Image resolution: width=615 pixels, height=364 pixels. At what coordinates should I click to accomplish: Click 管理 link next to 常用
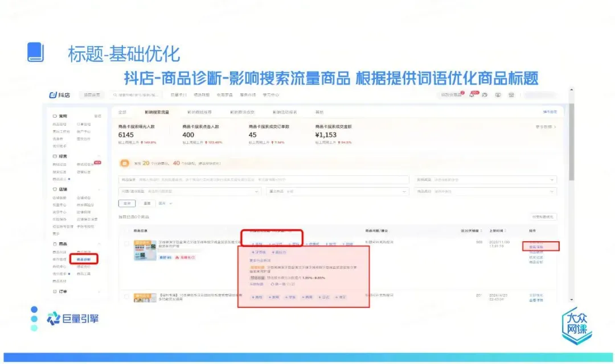click(x=98, y=116)
